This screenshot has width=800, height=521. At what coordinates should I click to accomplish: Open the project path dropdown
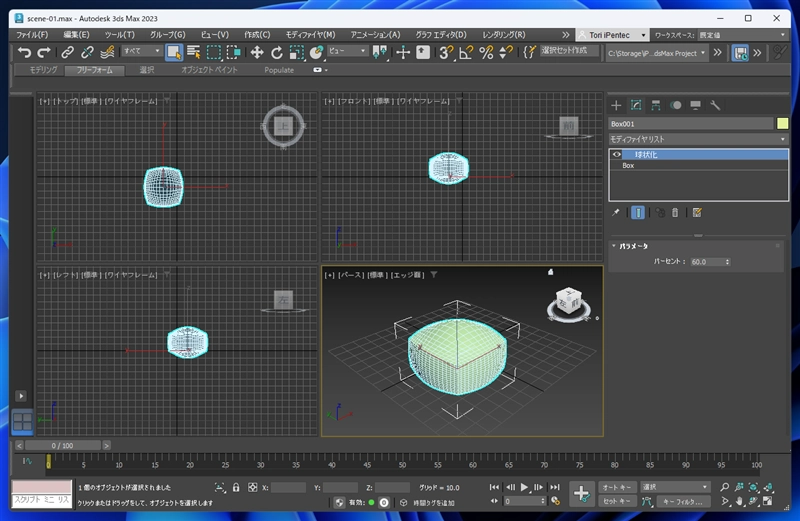pyautogui.click(x=657, y=53)
